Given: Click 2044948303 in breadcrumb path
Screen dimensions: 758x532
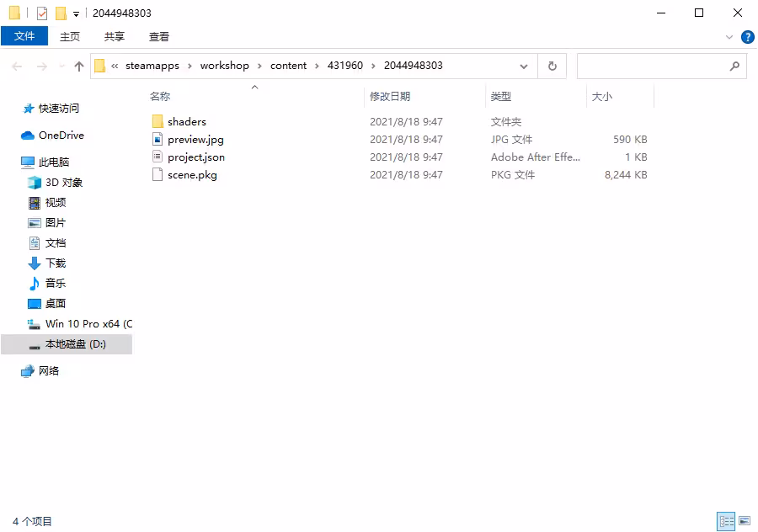Looking at the screenshot, I should (x=414, y=66).
